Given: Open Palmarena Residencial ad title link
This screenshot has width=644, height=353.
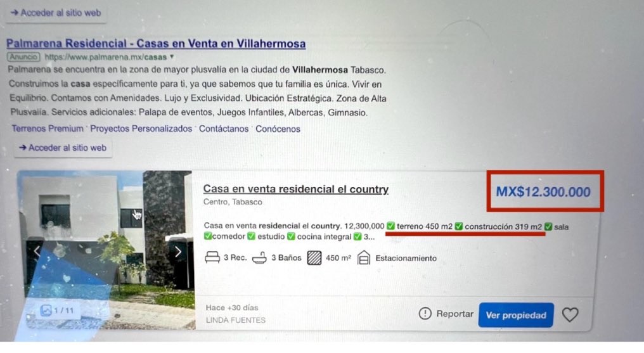Looking at the screenshot, I should 156,43.
